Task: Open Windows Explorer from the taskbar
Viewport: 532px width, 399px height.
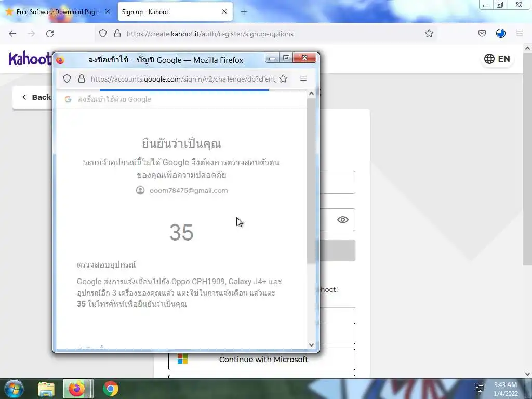Action: pyautogui.click(x=46, y=389)
